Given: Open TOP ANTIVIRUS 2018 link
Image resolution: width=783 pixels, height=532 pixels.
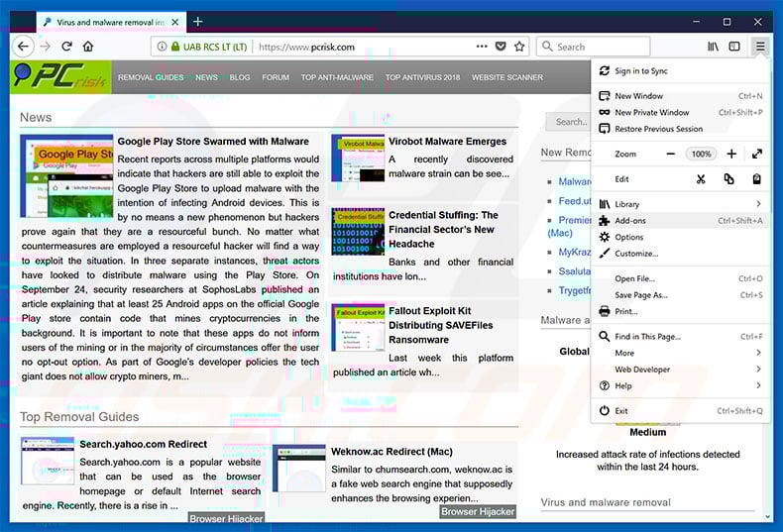Looking at the screenshot, I should (422, 77).
